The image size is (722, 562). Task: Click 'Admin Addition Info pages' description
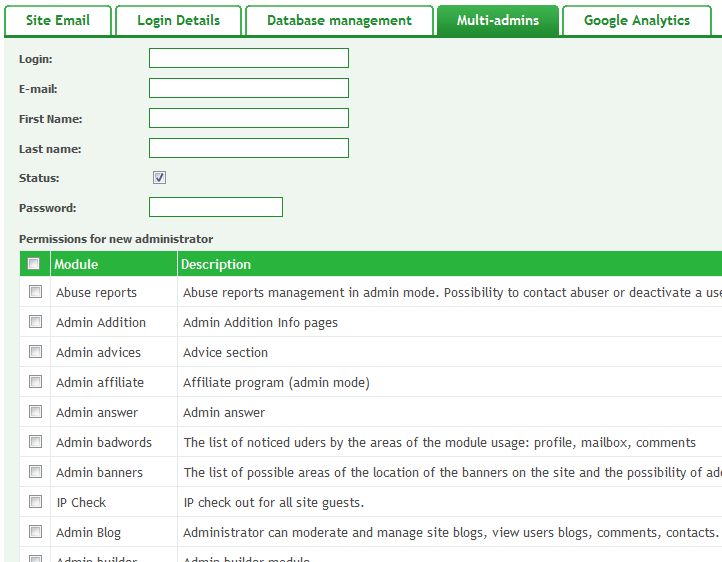(260, 323)
